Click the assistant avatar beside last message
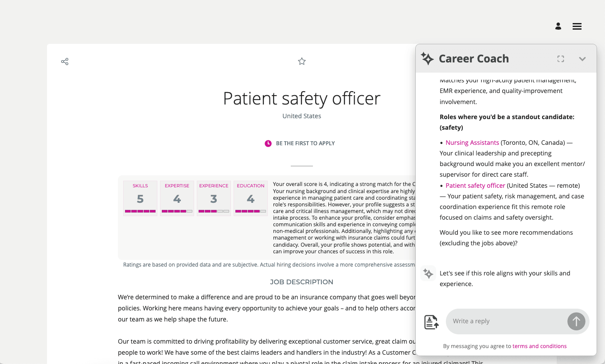This screenshot has height=364, width=605. point(428,274)
